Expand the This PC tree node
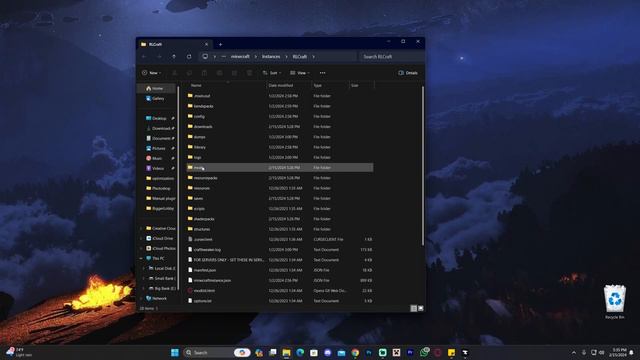This screenshot has height=360, width=640. (x=142, y=258)
